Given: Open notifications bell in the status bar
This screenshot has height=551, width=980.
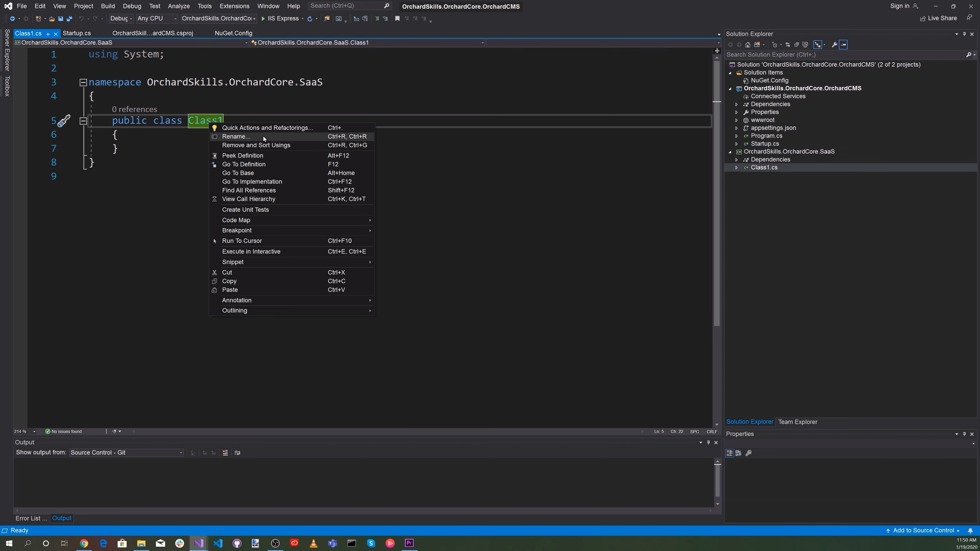Looking at the screenshot, I should click(970, 531).
